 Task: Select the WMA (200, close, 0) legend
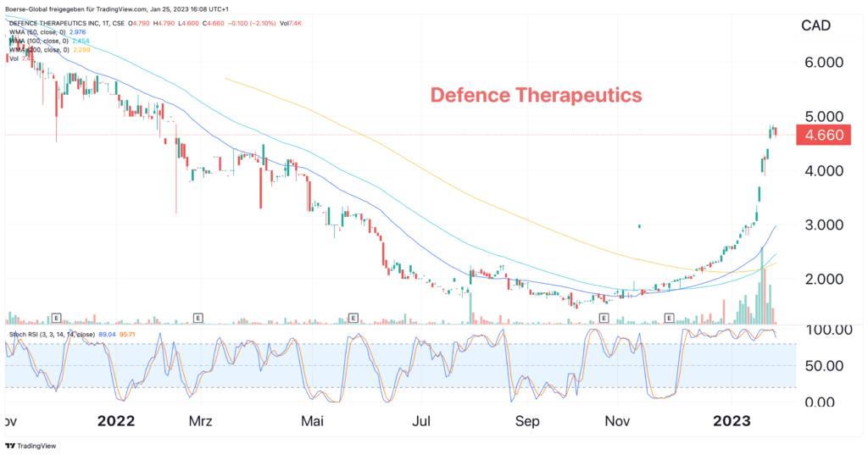coord(40,50)
